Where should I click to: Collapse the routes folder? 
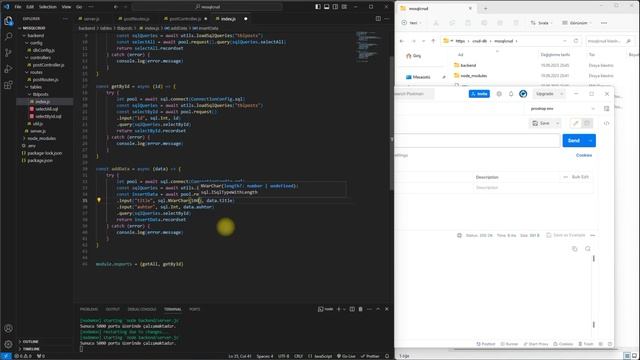tap(27, 72)
